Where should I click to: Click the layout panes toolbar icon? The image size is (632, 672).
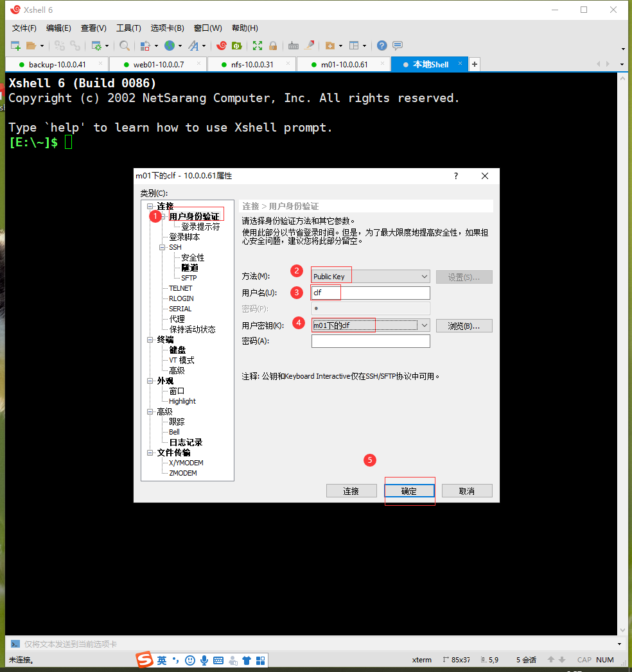354,46
